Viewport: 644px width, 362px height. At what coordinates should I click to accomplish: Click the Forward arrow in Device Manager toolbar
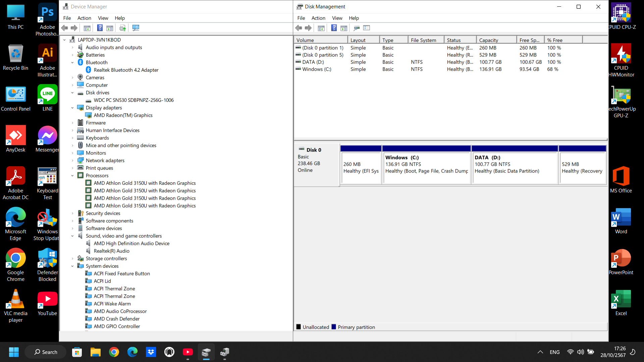tap(74, 28)
